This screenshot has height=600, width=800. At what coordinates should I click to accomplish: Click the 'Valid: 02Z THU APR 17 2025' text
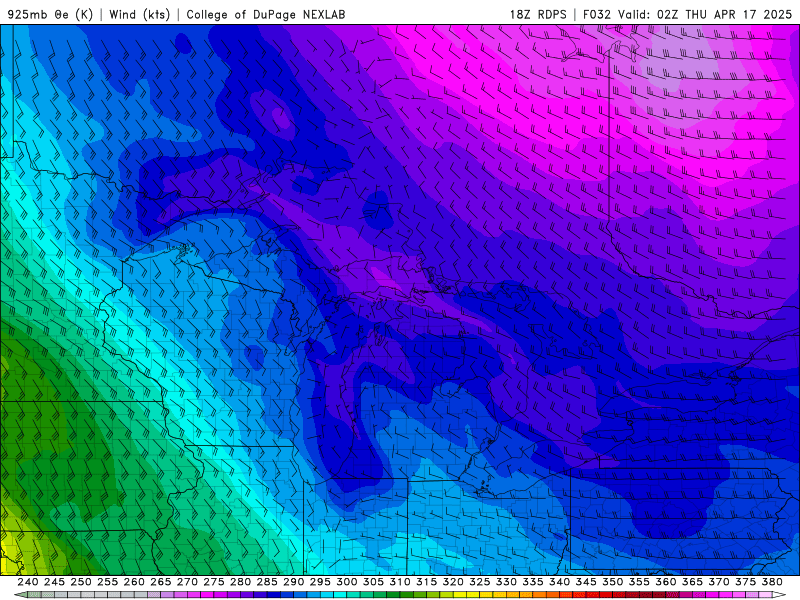coord(705,14)
